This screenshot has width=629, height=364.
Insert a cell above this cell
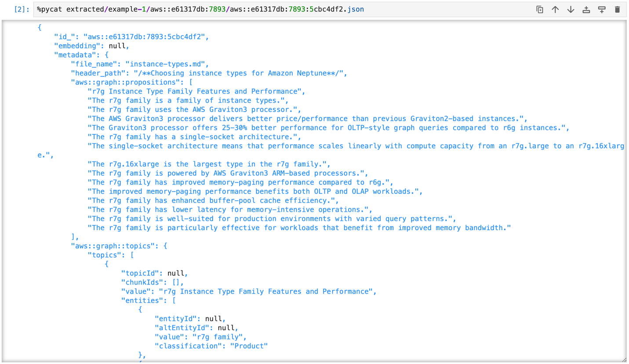[586, 9]
